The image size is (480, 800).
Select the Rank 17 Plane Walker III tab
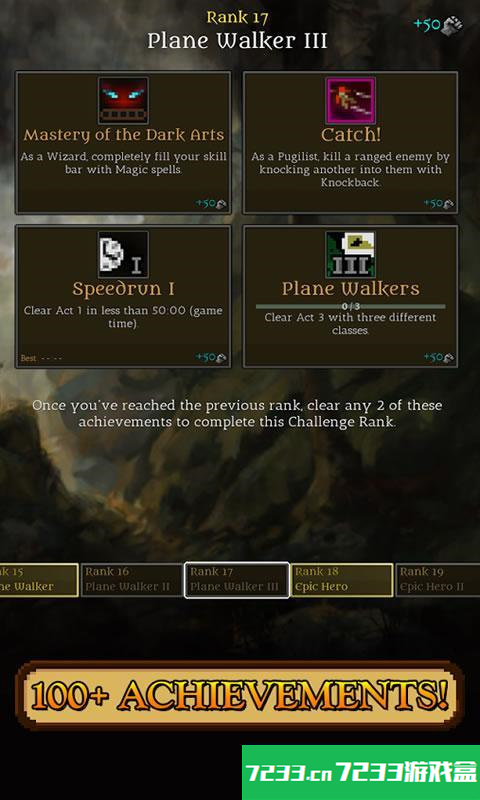237,580
